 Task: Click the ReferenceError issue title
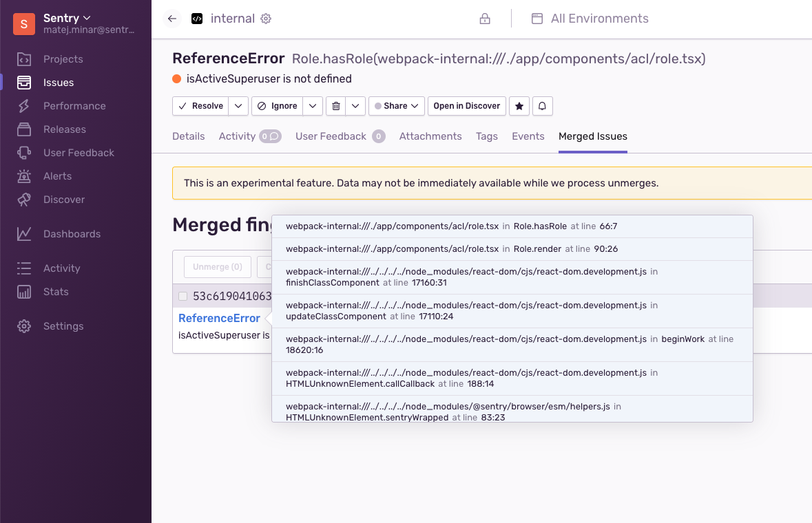pos(229,58)
